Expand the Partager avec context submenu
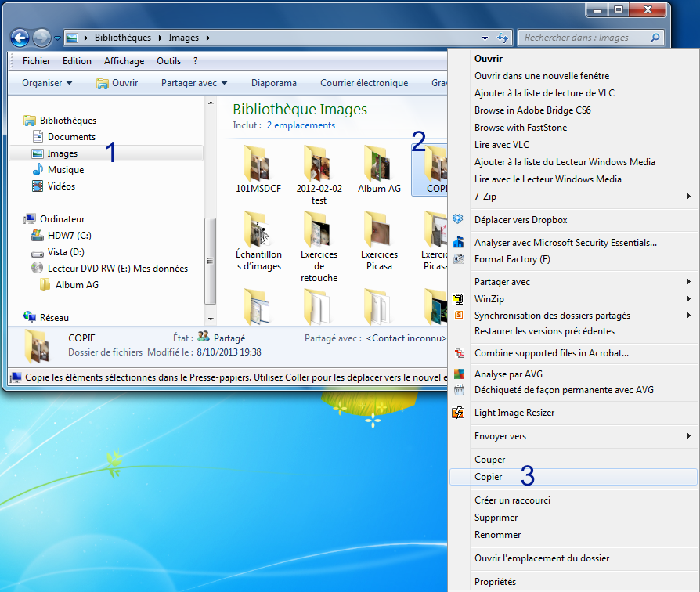Screen dimensions: 700x592 tap(688, 282)
